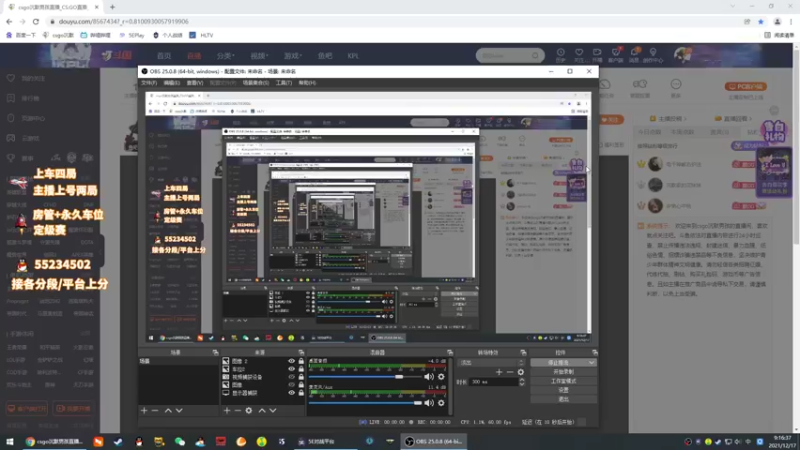Open 桌面音频 audio settings gear
The image size is (800, 450).
(x=441, y=377)
